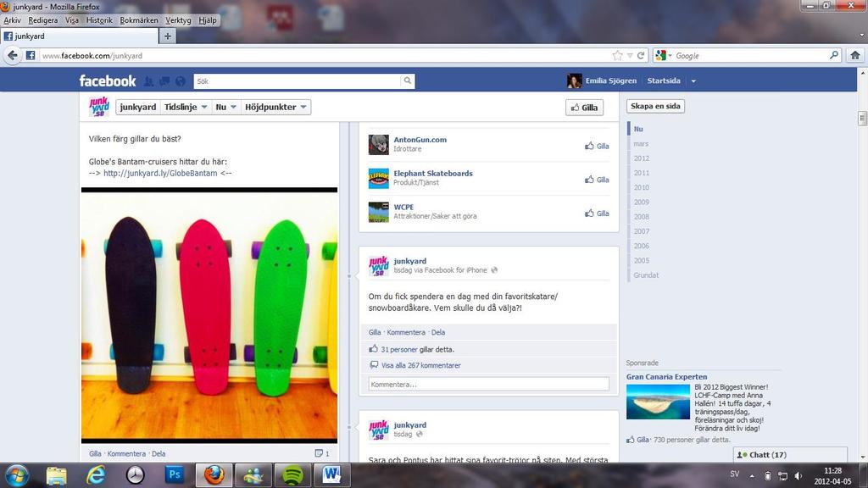Expand the Höjdpunkter dropdown
The width and height of the screenshot is (868, 488).
pos(275,107)
